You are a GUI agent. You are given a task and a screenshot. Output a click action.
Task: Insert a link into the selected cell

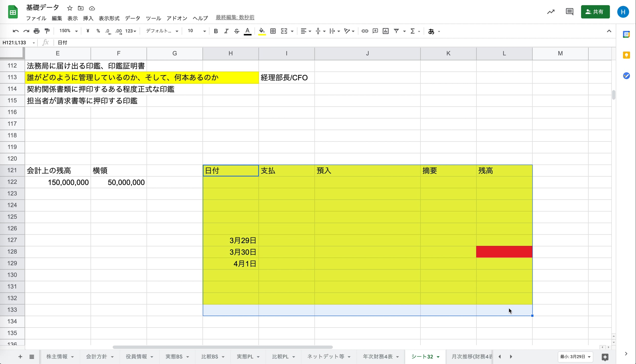pyautogui.click(x=365, y=31)
